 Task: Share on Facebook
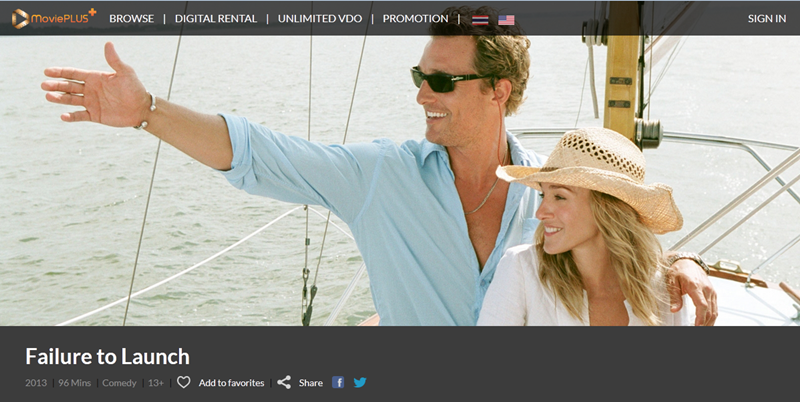point(338,382)
